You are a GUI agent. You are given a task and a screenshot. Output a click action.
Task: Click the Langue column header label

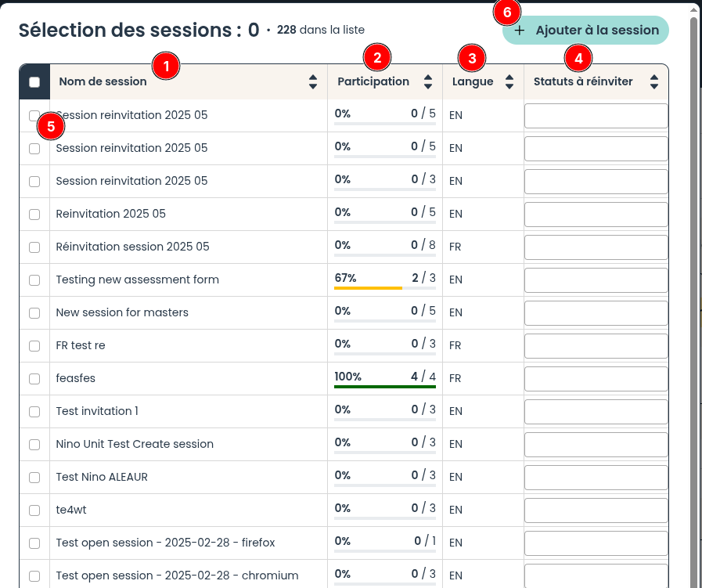(473, 81)
